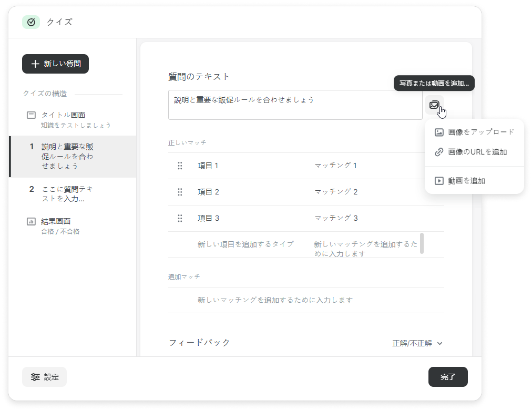Image resolution: width=532 pixels, height=411 pixels.
Task: Click drag handle icon for 項目 1
Action: point(180,166)
